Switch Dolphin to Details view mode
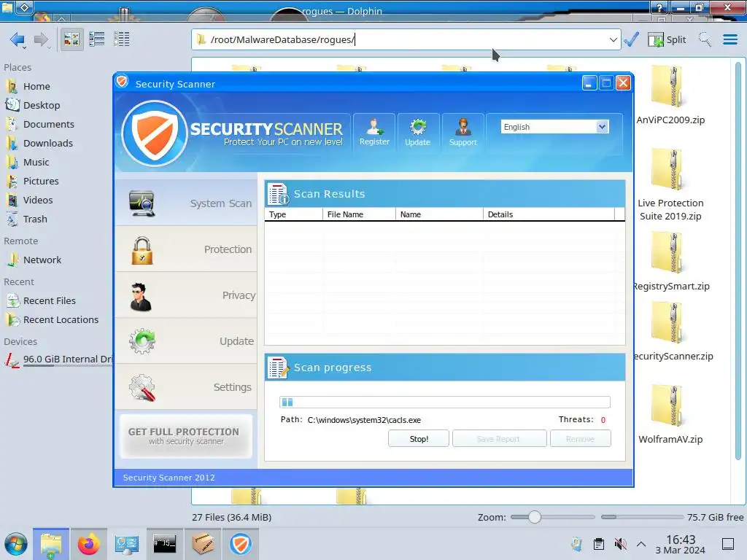Screen dimensions: 747x560 [x=122, y=39]
